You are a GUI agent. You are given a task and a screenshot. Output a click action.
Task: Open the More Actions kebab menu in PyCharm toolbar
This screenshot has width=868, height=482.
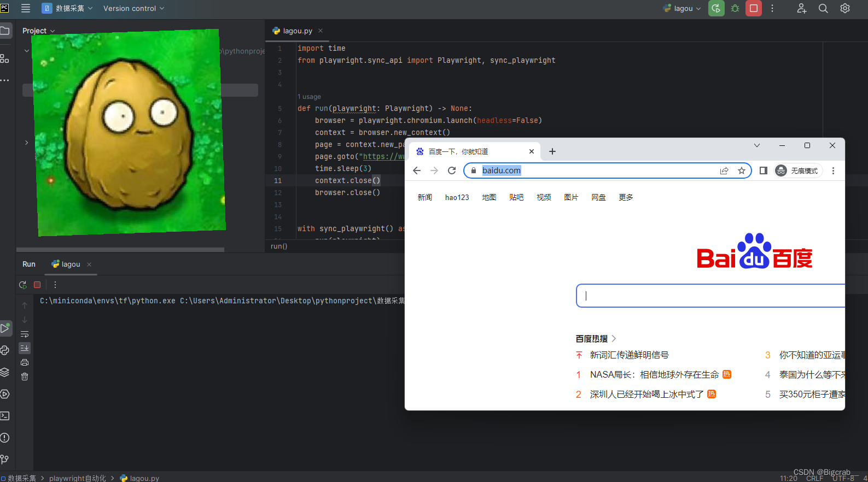tap(772, 8)
